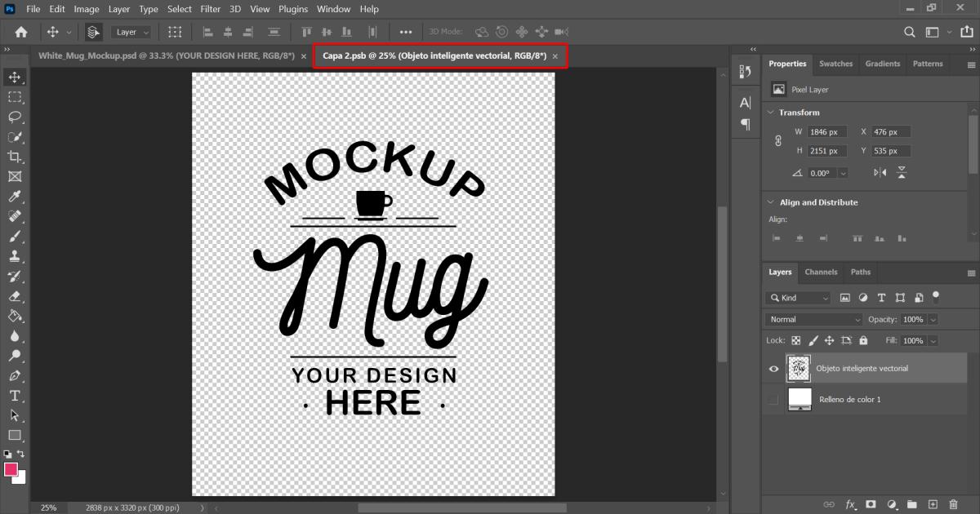Activate the Crop tool

point(14,157)
